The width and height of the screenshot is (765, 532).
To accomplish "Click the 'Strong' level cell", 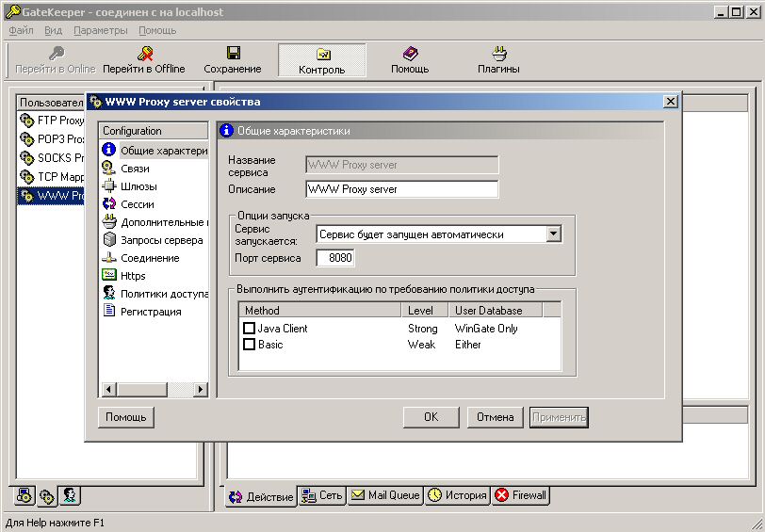I will (x=422, y=329).
